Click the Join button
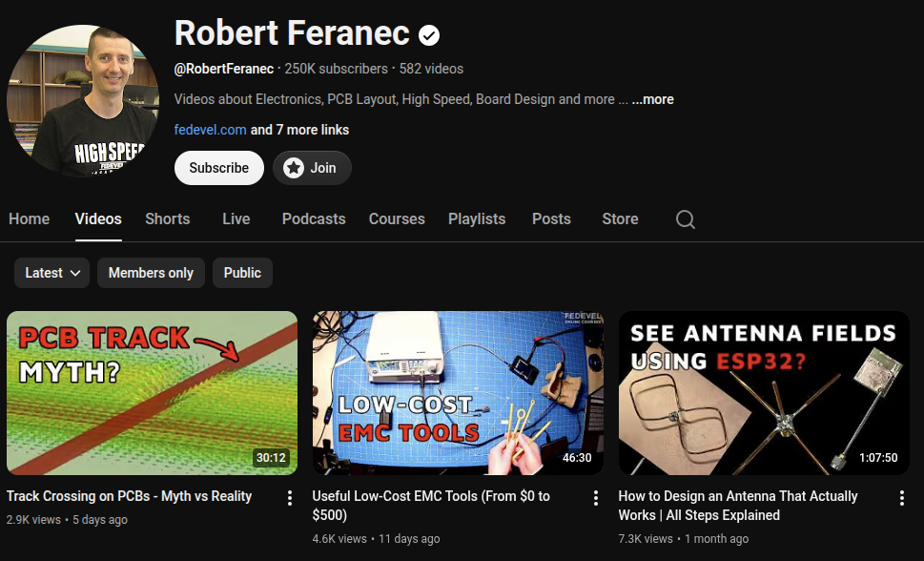Viewport: 924px width, 561px height. pos(312,168)
